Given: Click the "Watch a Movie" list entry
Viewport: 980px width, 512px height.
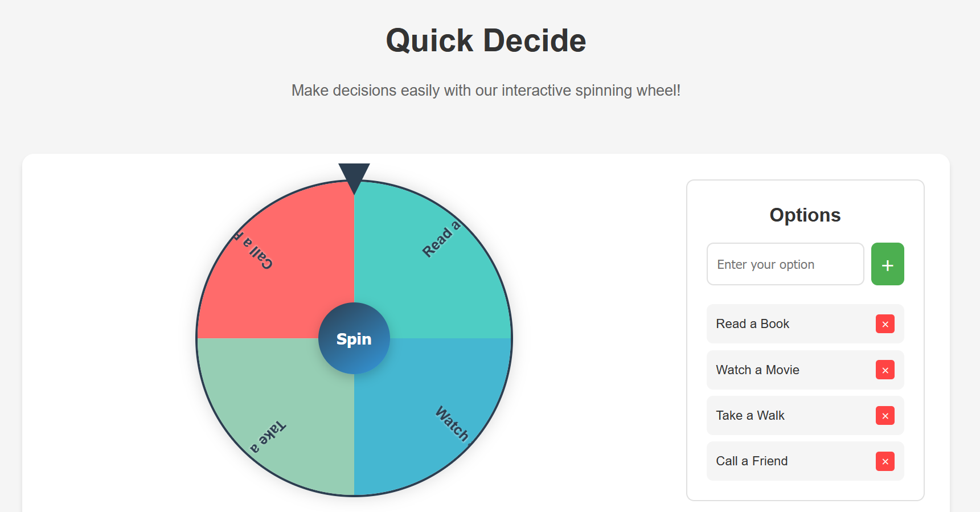Looking at the screenshot, I should (x=757, y=370).
